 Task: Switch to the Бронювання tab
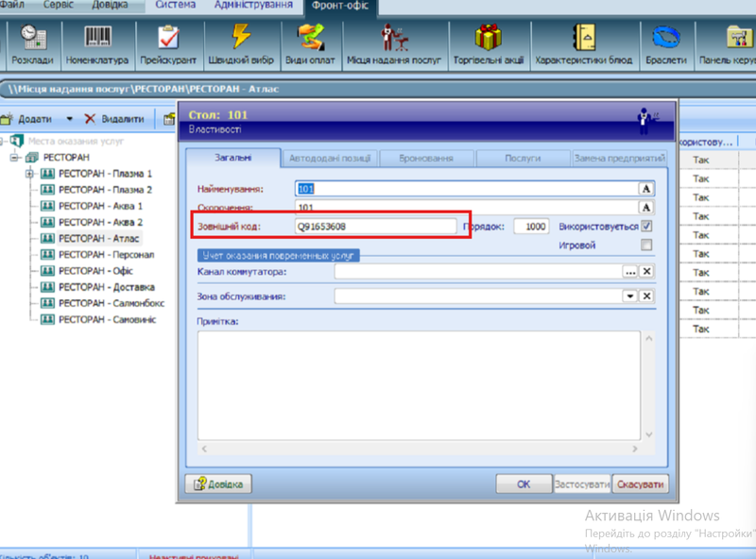click(x=426, y=158)
